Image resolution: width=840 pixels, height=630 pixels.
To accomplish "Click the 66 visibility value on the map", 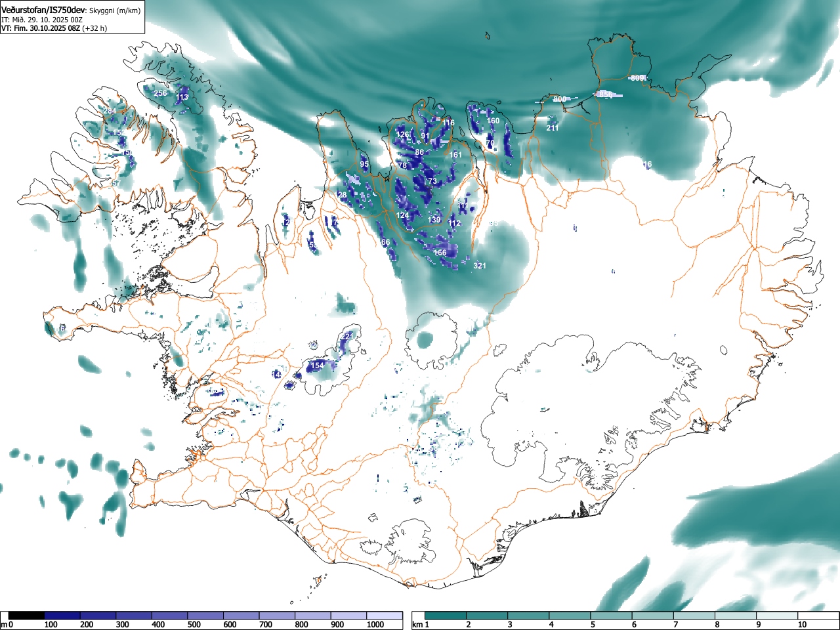I will (385, 243).
